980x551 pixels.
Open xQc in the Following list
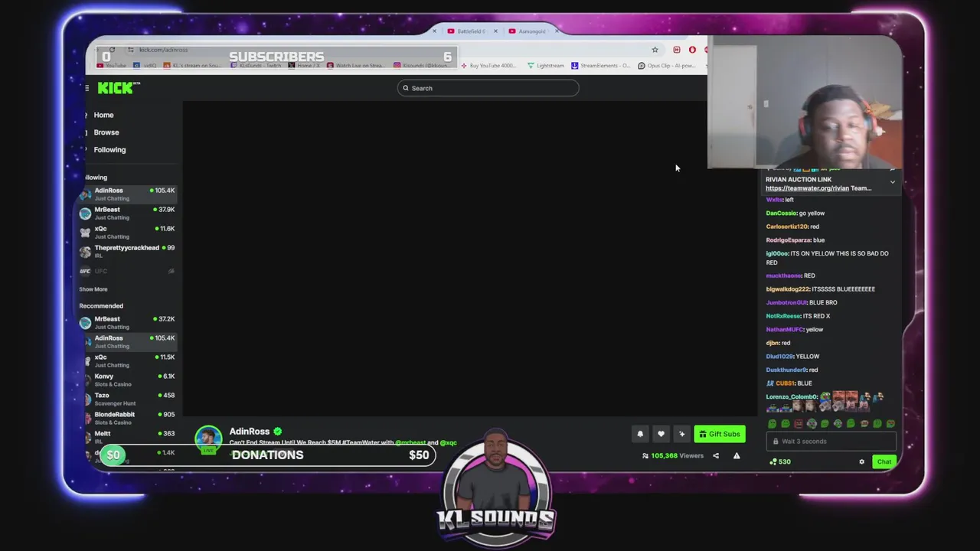click(127, 232)
